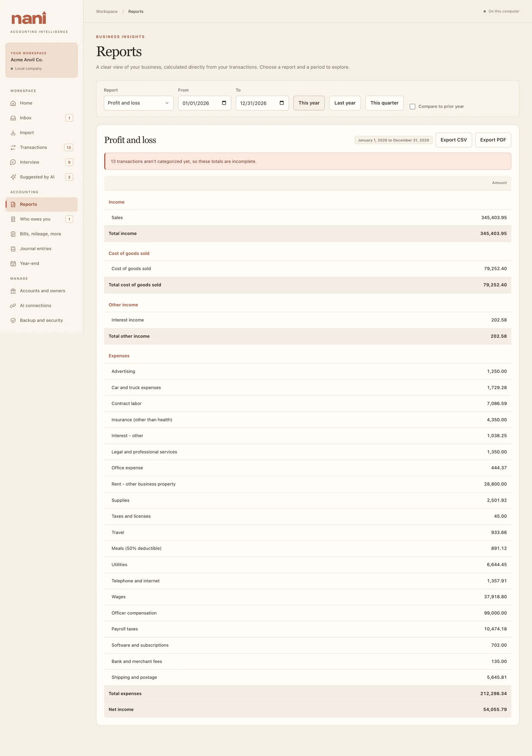Screen dimensions: 532x756
Task: Navigate to Journal entries
Action: pyautogui.click(x=42, y=249)
